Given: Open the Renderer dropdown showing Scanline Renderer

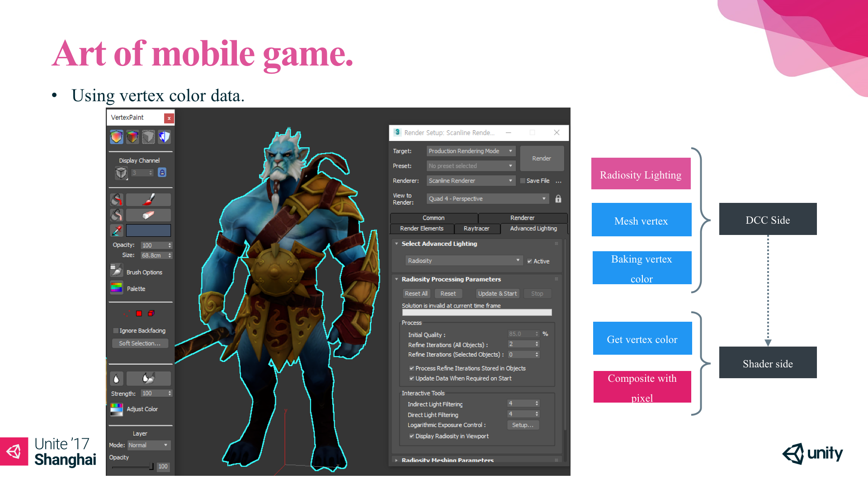Looking at the screenshot, I should pos(471,181).
